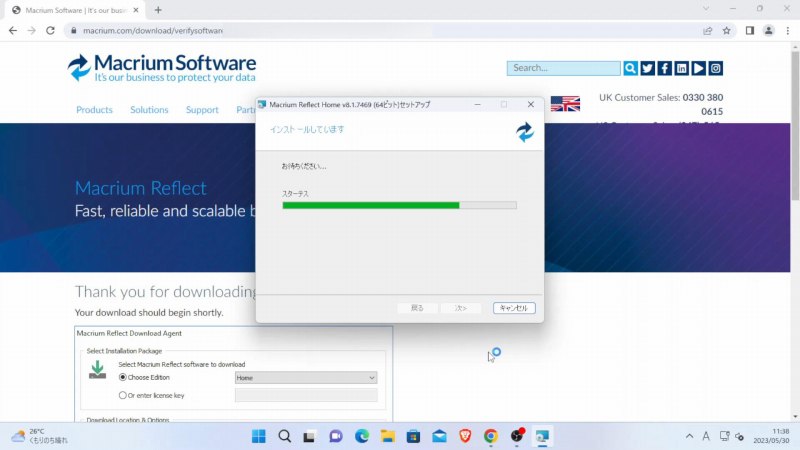Click the license key input field
This screenshot has height=450, width=800.
(x=306, y=395)
